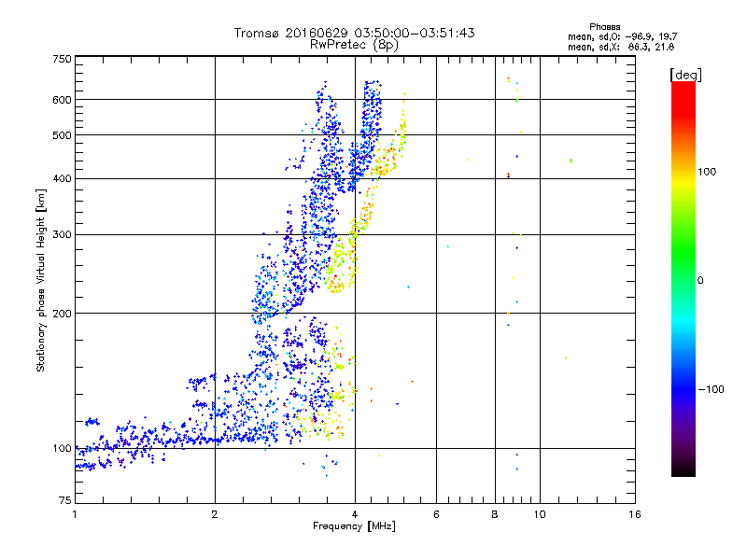Click the 'Stationary phase Virtual Height [km]' label
Viewport: 747px width, 560px height.
coord(41,281)
